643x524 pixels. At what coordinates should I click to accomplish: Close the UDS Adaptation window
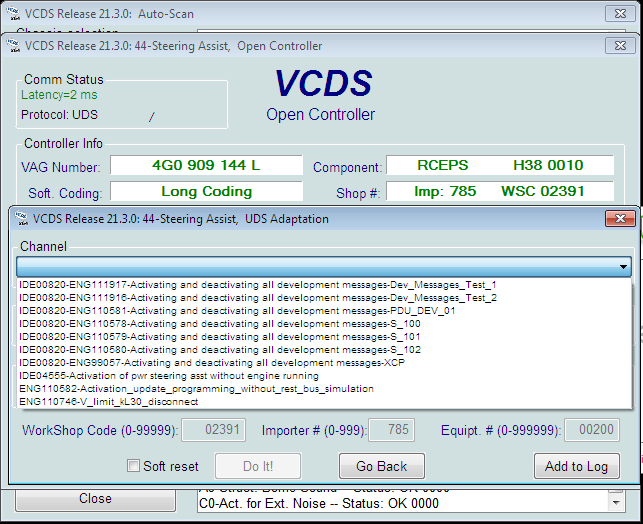tap(620, 219)
